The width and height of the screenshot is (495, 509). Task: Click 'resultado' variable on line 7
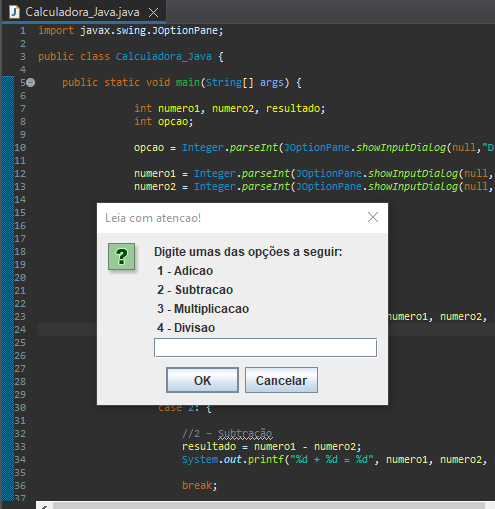click(x=293, y=108)
